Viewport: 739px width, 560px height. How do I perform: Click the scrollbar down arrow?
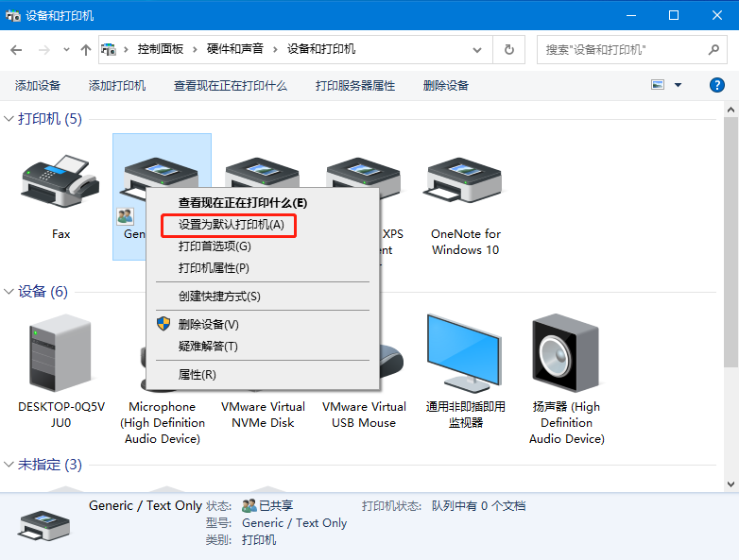(731, 484)
